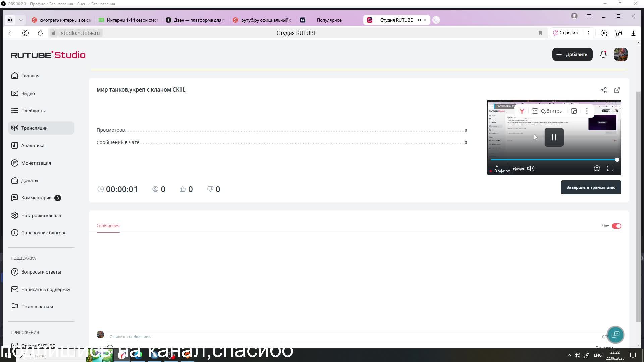Screen dimensions: 644x362
Task: Open the Главная sidebar page
Action: click(x=30, y=76)
